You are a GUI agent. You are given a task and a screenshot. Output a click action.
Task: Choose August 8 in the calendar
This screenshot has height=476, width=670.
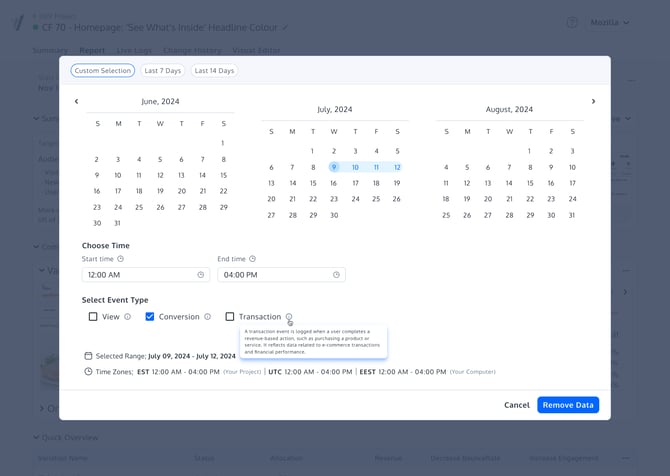530,167
